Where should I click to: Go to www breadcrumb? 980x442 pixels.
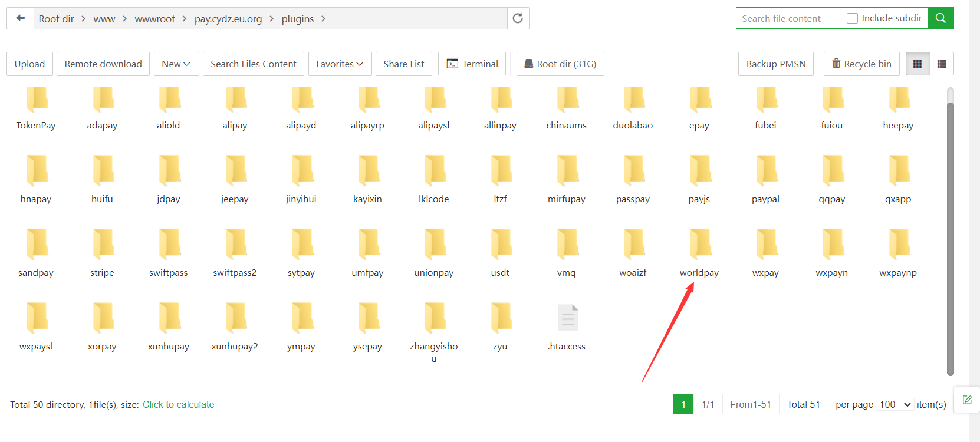pos(104,19)
